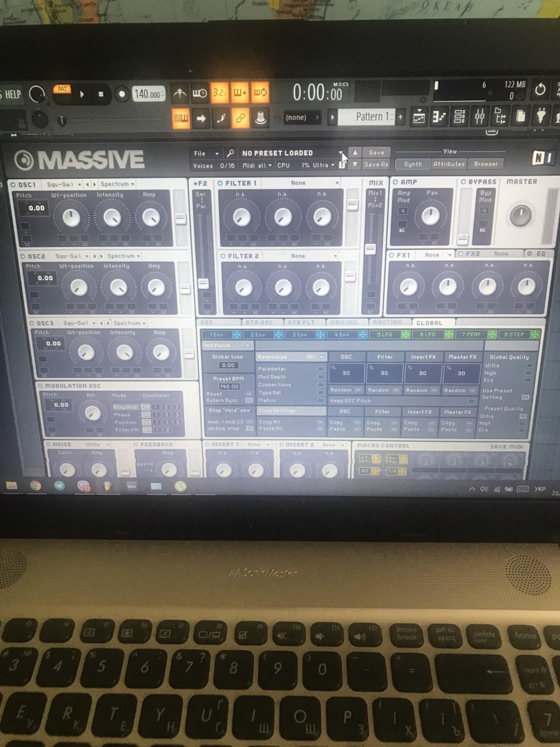This screenshot has width=560, height=747.
Task: Open the Filter 2 type None dropdown
Action: pos(300,256)
